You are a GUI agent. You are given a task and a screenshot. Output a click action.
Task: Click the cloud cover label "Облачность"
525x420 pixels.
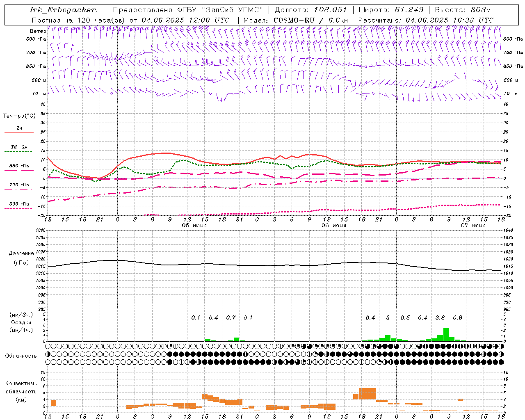point(21,356)
